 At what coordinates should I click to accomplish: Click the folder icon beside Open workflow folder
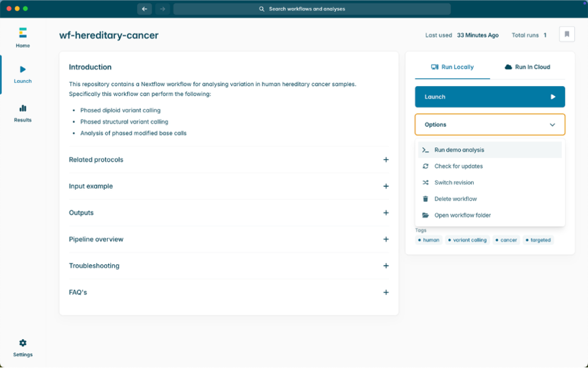[425, 215]
